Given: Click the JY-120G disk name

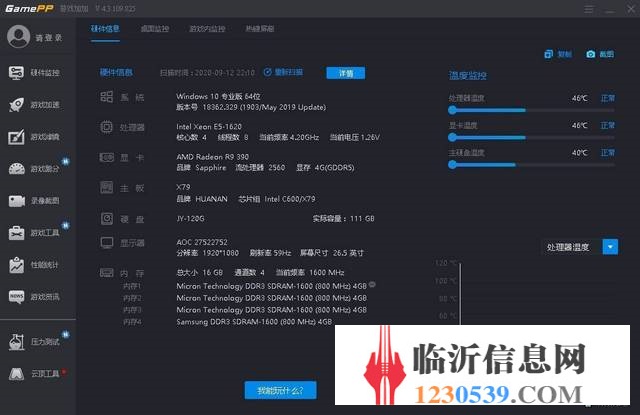Looking at the screenshot, I should coord(190,219).
